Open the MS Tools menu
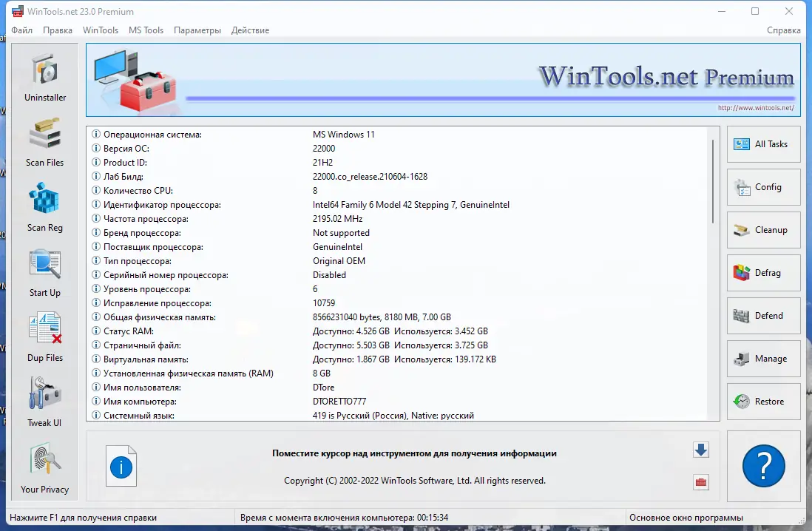The image size is (812, 531). pos(146,30)
